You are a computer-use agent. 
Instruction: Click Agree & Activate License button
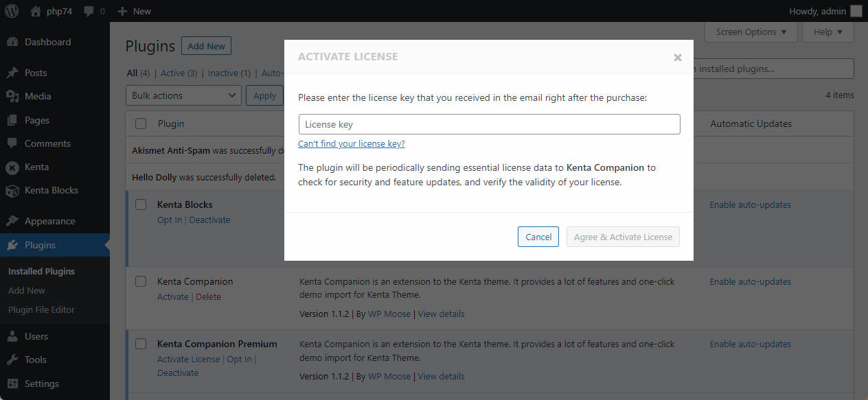tap(623, 237)
